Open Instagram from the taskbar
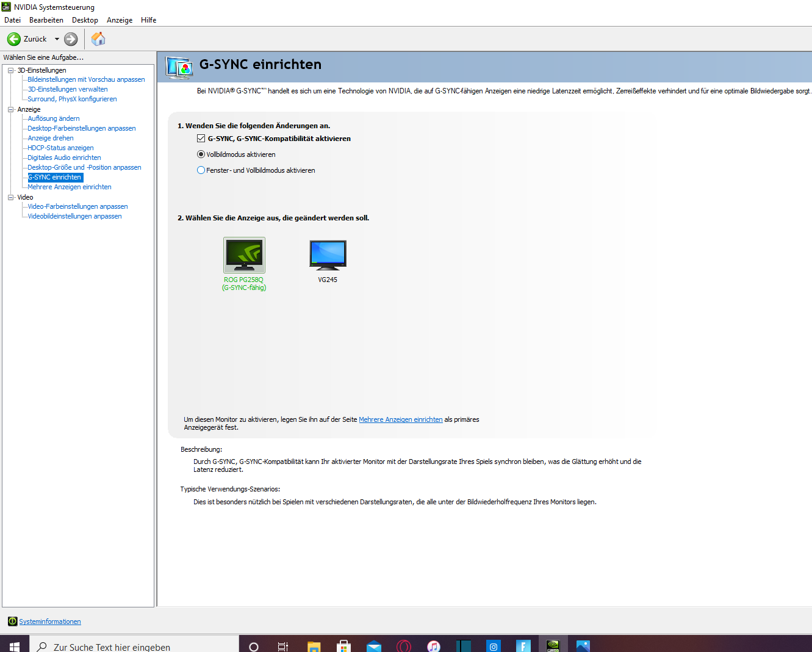Image resolution: width=812 pixels, height=652 pixels. 493,647
